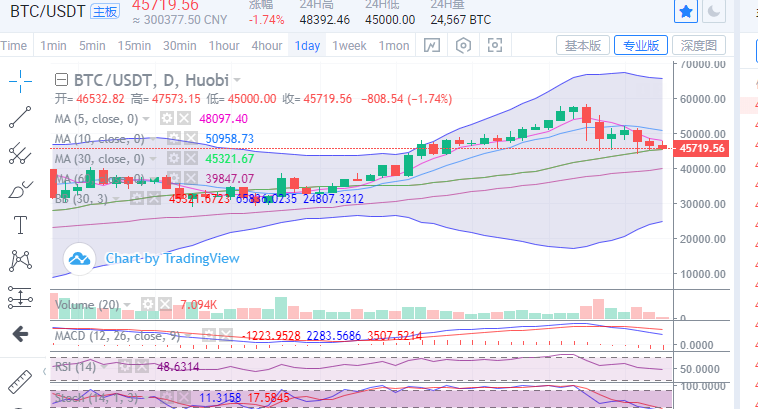Select the 1day interval
758x409 pixels.
(307, 45)
